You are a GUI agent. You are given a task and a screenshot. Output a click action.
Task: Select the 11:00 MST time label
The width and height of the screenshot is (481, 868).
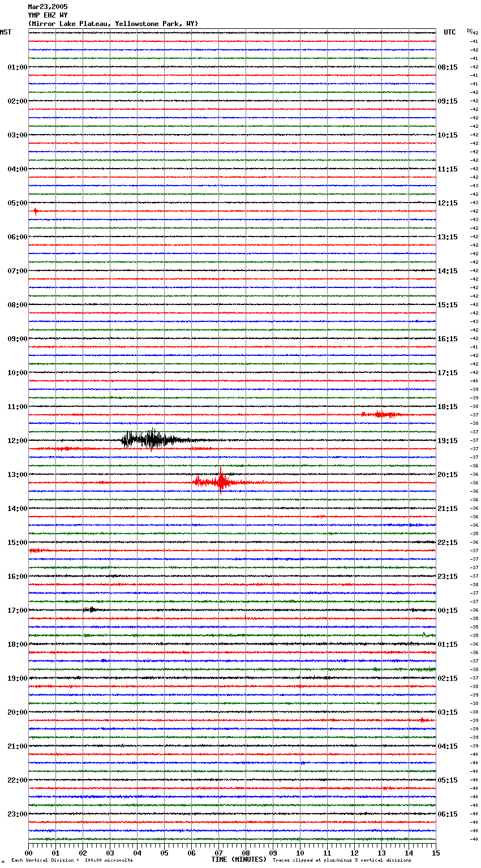[x=18, y=407]
